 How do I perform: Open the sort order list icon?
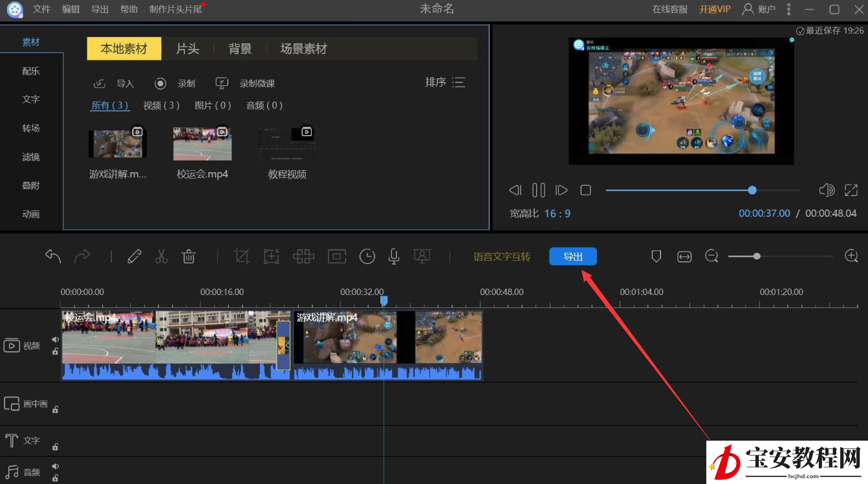[459, 82]
